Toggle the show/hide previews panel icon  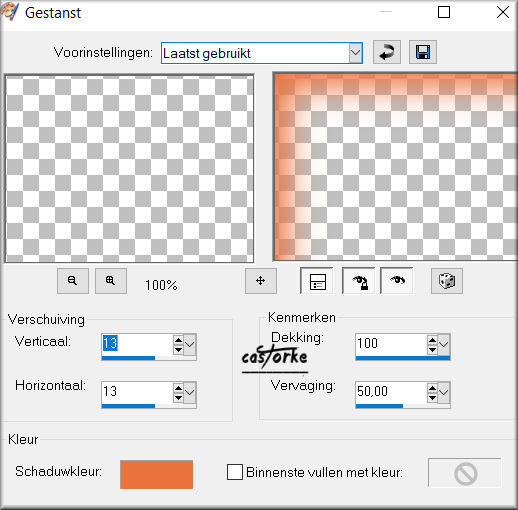pos(317,281)
